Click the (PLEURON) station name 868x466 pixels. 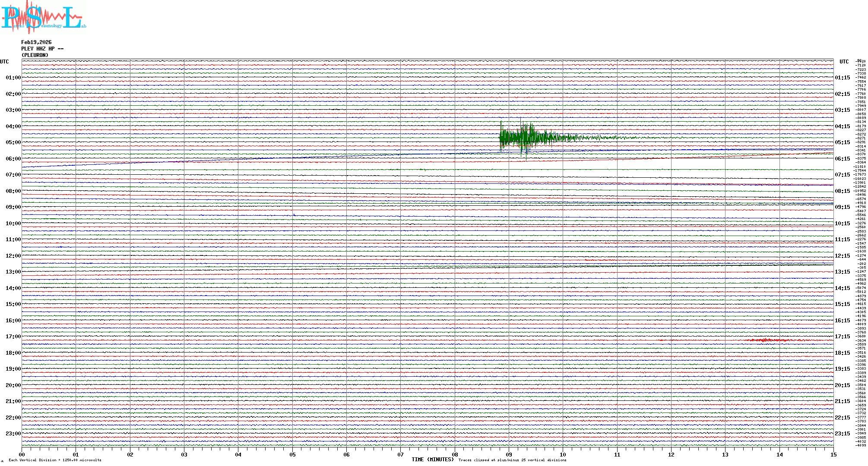point(35,55)
